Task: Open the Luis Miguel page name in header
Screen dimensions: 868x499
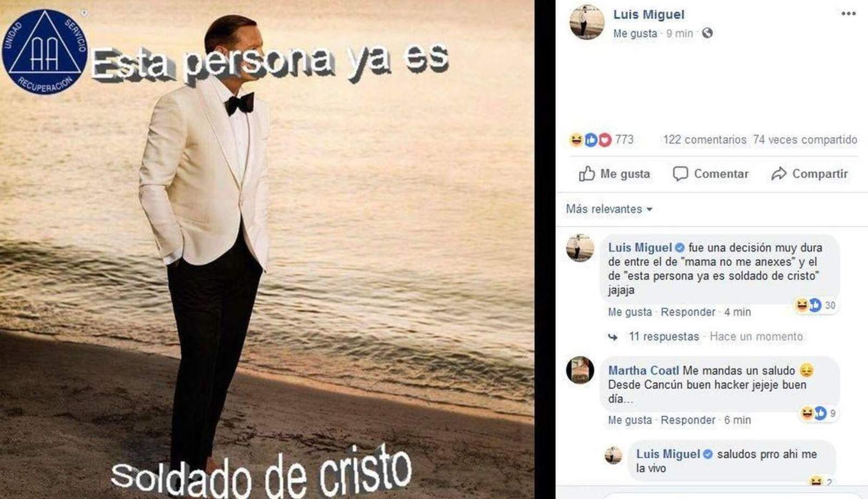Action: [648, 15]
